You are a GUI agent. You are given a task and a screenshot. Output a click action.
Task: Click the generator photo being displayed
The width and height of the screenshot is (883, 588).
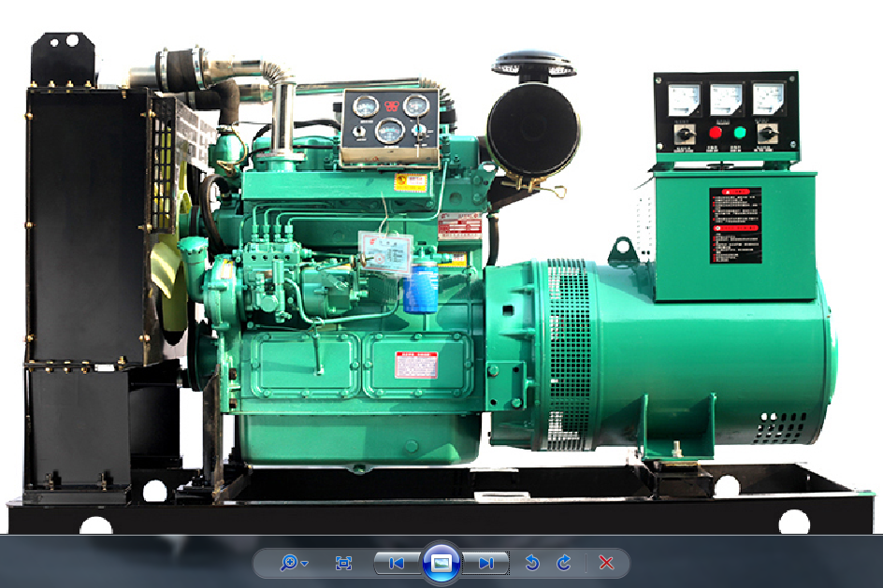pos(441,267)
